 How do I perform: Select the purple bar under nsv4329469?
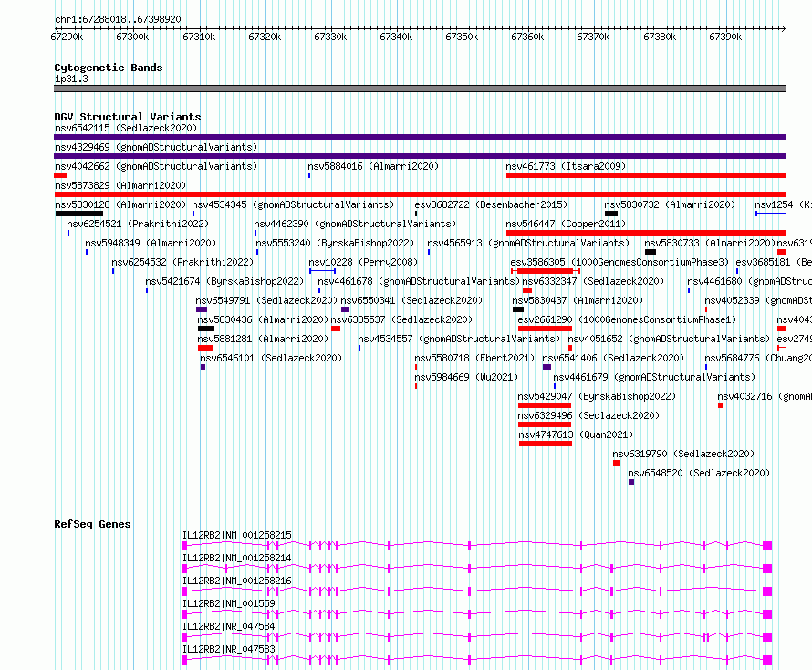tap(420, 156)
